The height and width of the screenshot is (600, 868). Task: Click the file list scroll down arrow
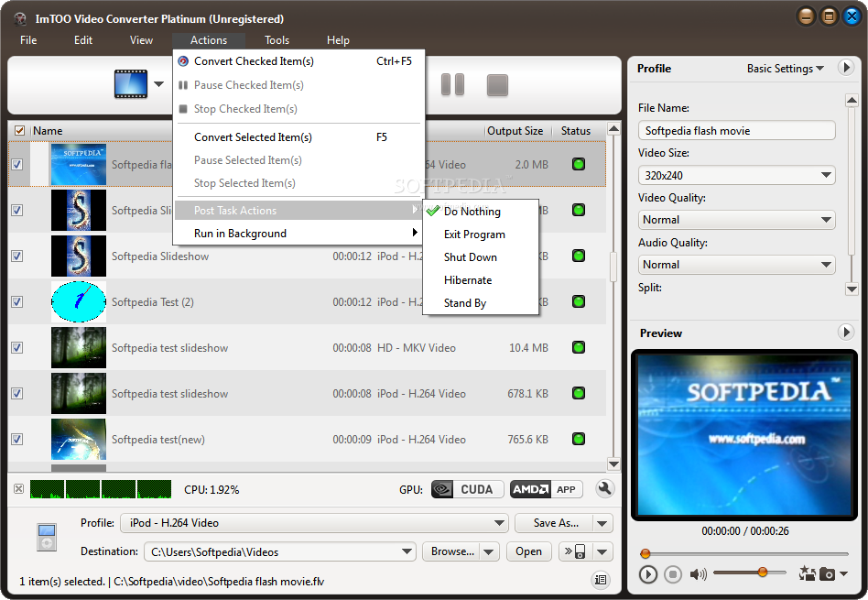[613, 464]
